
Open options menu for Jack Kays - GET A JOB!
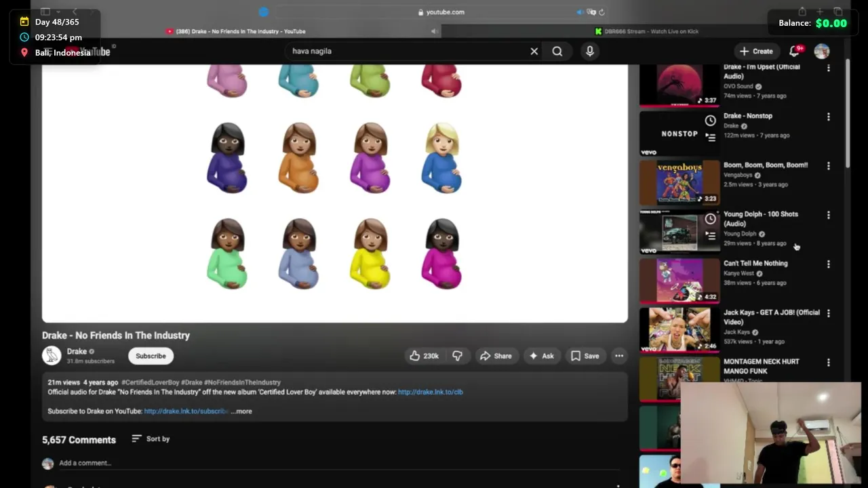(x=828, y=313)
